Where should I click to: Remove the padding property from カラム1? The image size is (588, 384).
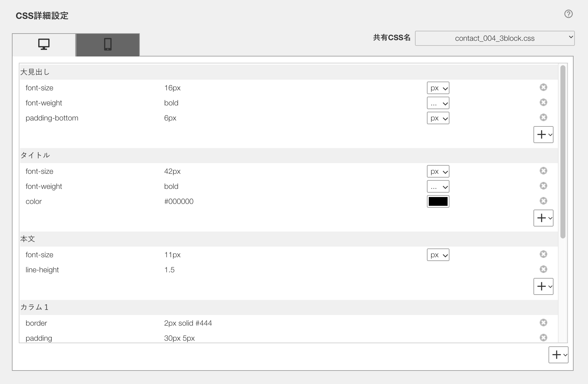(543, 337)
